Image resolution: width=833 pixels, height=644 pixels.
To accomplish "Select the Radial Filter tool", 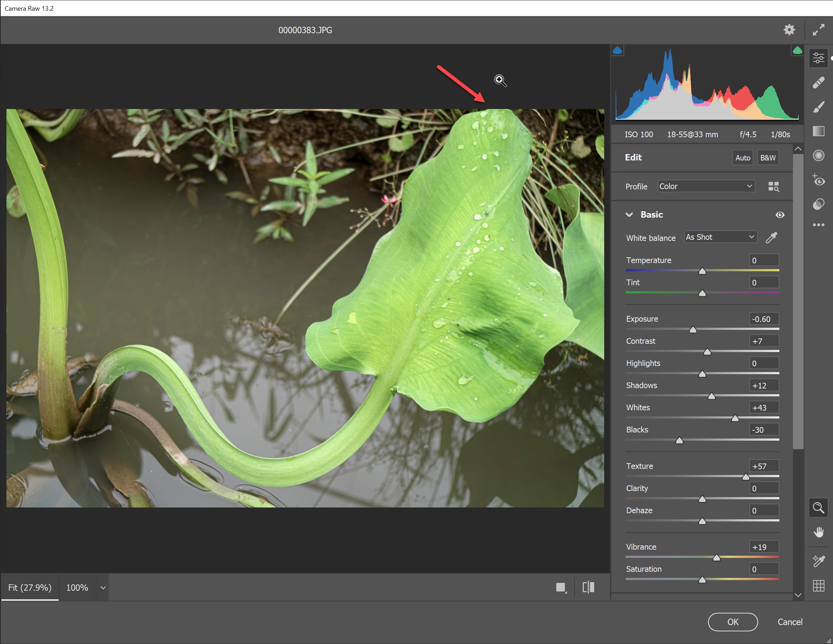I will click(x=818, y=155).
